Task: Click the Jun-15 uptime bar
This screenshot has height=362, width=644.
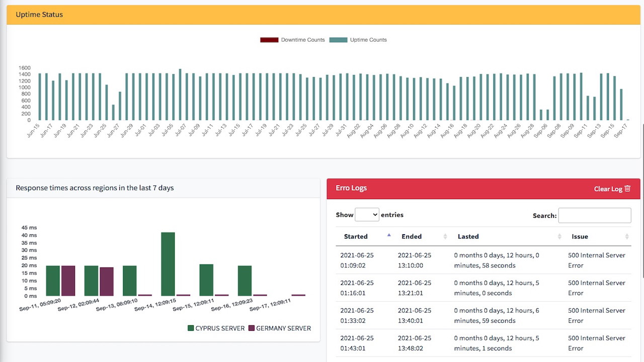Action: 40,97
